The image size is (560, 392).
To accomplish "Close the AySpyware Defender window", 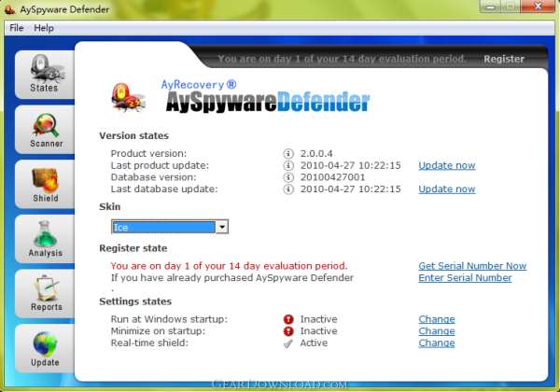I will [538, 7].
